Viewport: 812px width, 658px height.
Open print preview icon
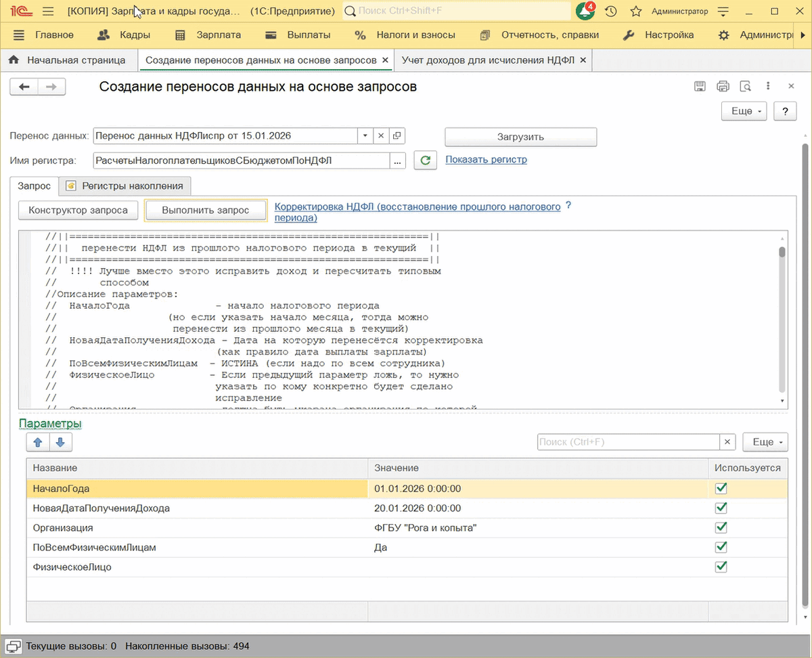pos(746,86)
